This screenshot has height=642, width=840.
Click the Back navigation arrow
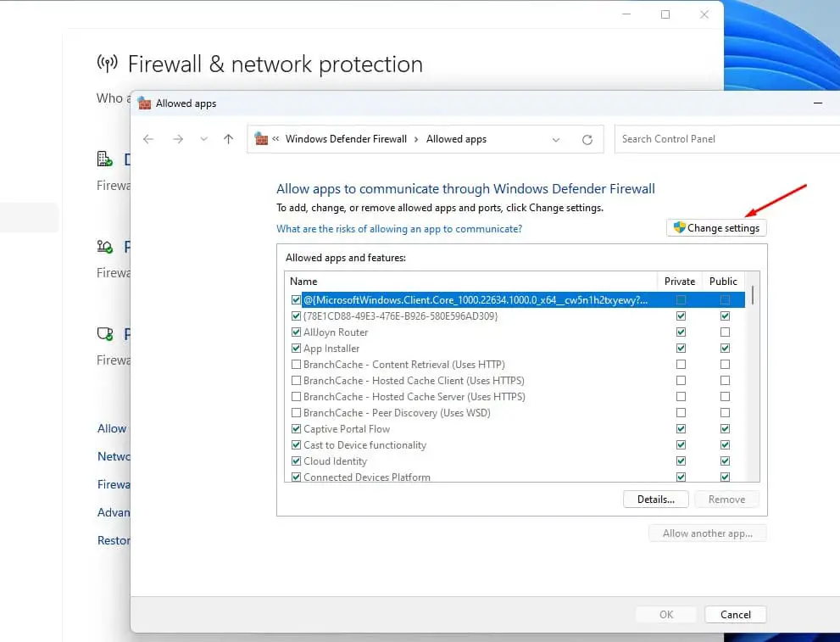click(x=148, y=139)
